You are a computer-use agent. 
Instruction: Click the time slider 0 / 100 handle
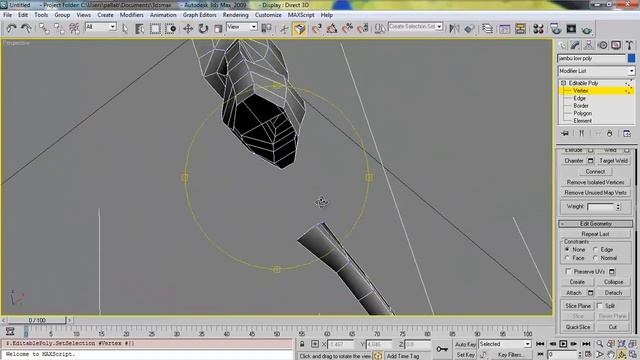coord(37,320)
